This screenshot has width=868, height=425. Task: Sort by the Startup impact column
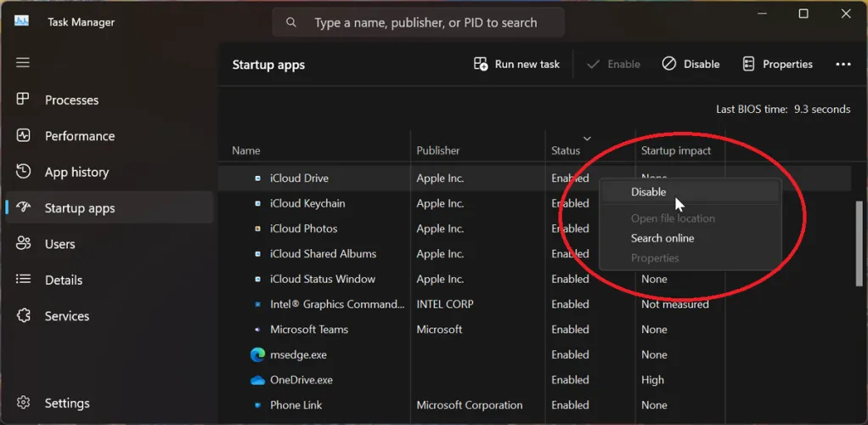pyautogui.click(x=676, y=150)
